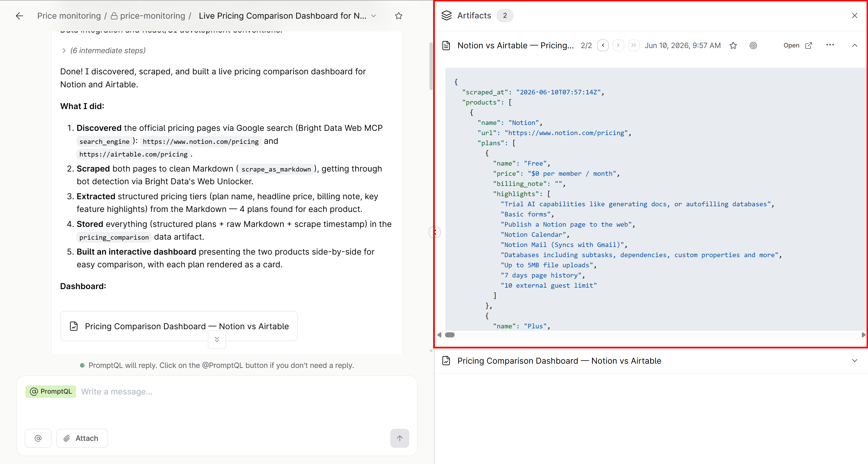The height and width of the screenshot is (464, 868).
Task: Go to previous artifact version
Action: [603, 45]
